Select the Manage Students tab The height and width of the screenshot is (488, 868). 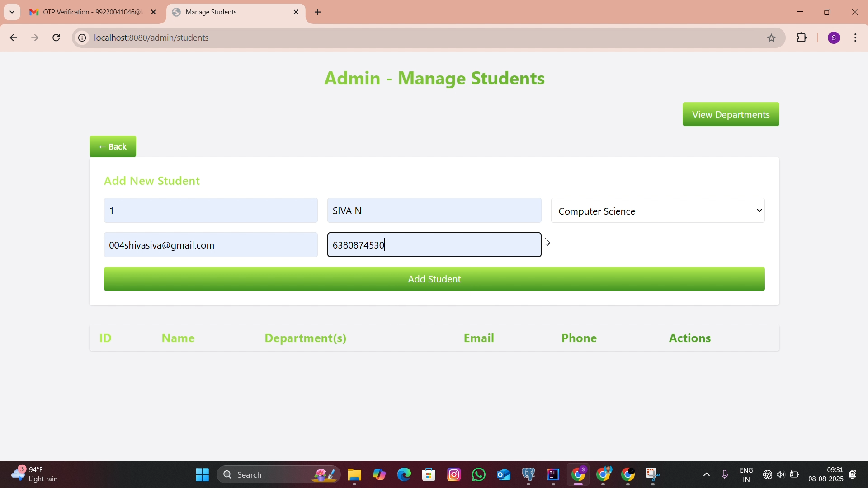click(231, 13)
